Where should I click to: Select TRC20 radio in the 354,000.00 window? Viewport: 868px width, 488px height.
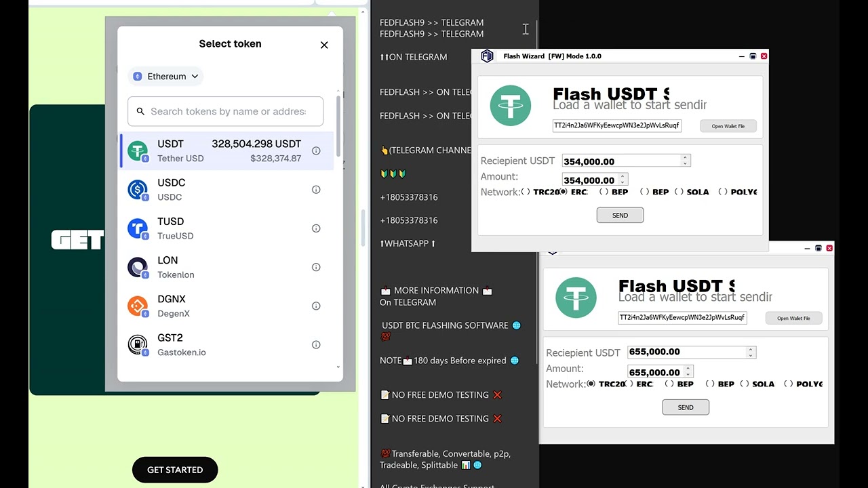526,192
